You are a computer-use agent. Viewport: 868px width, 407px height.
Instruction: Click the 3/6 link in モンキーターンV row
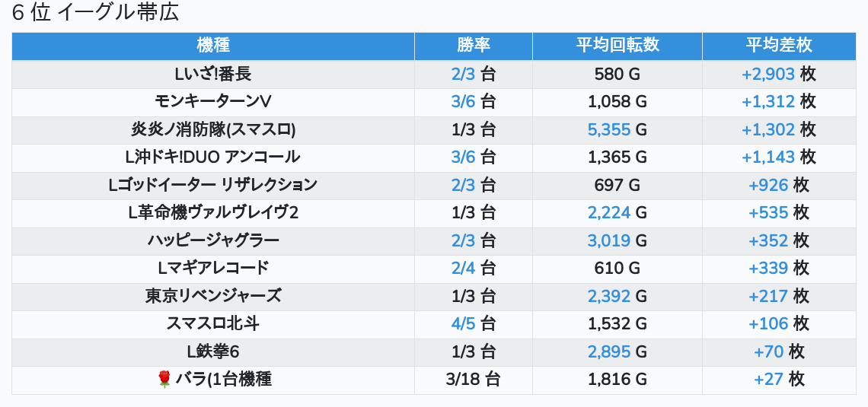(463, 102)
